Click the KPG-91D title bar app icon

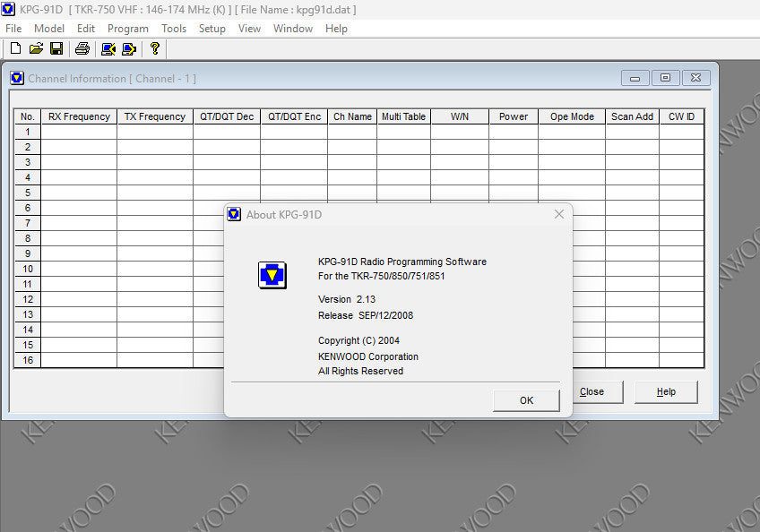click(x=8, y=9)
